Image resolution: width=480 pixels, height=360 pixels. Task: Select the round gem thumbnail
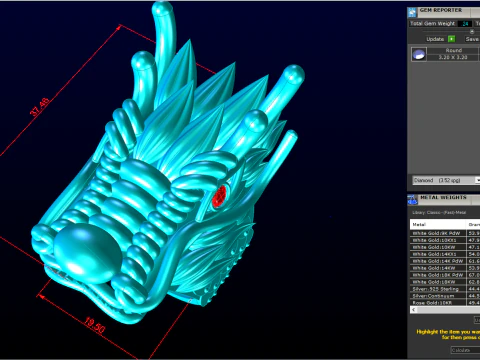419,54
